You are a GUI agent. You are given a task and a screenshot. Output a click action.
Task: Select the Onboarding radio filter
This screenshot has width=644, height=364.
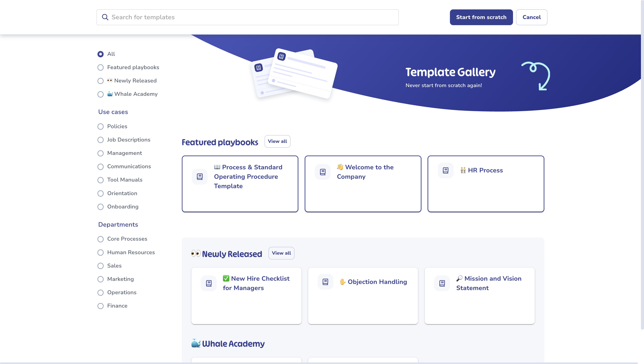pos(100,207)
